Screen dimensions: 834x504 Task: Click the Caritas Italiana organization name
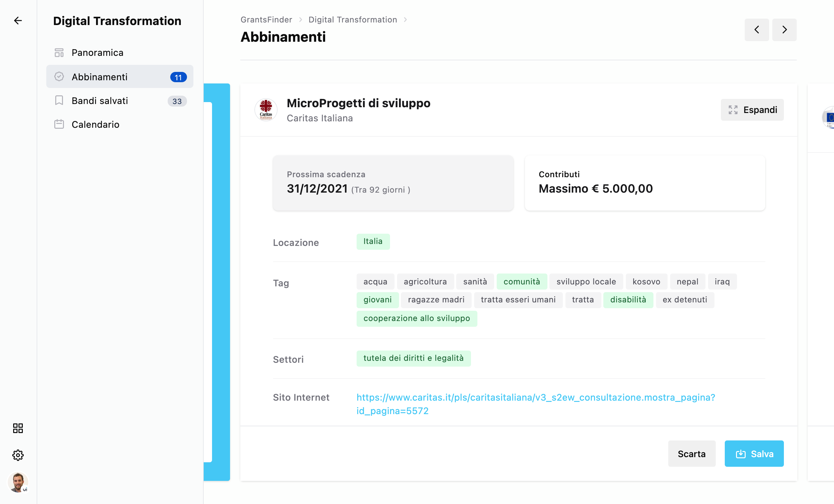pos(320,118)
